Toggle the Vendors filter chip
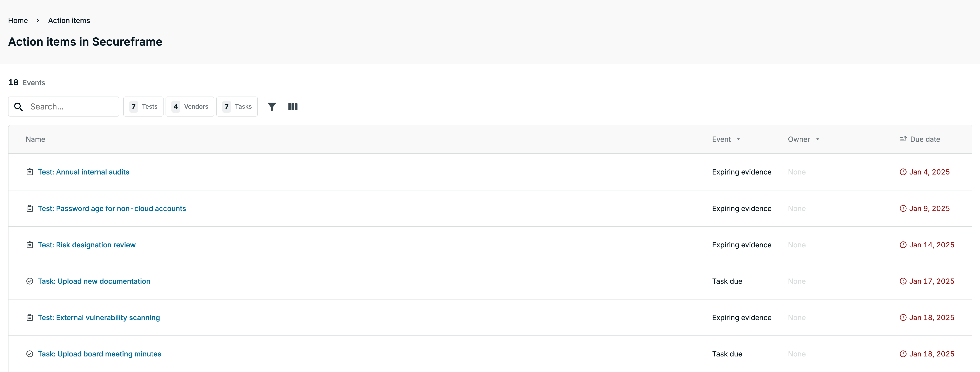 click(190, 107)
